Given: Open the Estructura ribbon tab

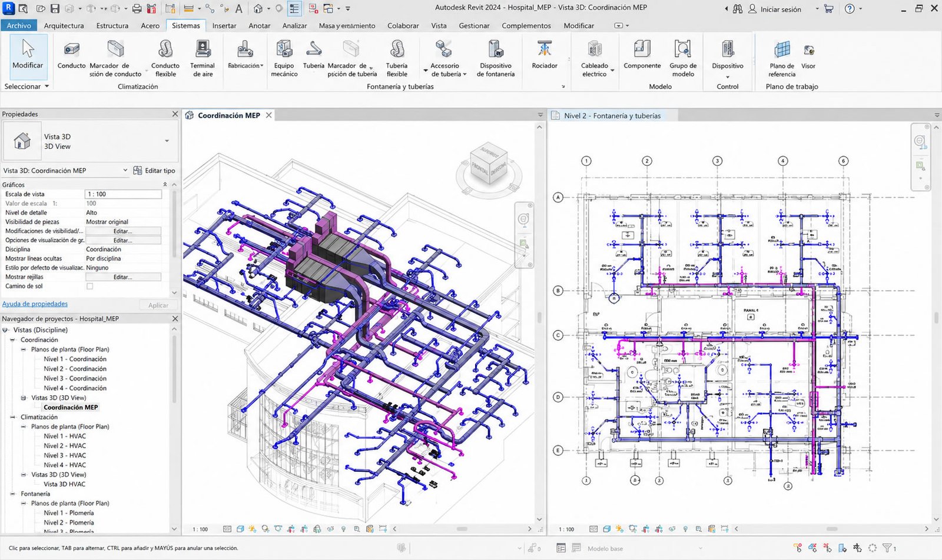Looking at the screenshot, I should 112,25.
